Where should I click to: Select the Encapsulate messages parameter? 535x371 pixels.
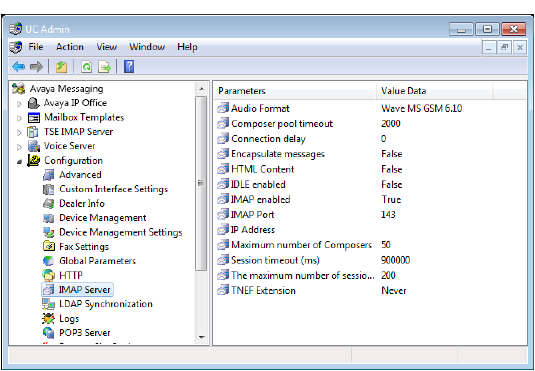pyautogui.click(x=278, y=154)
